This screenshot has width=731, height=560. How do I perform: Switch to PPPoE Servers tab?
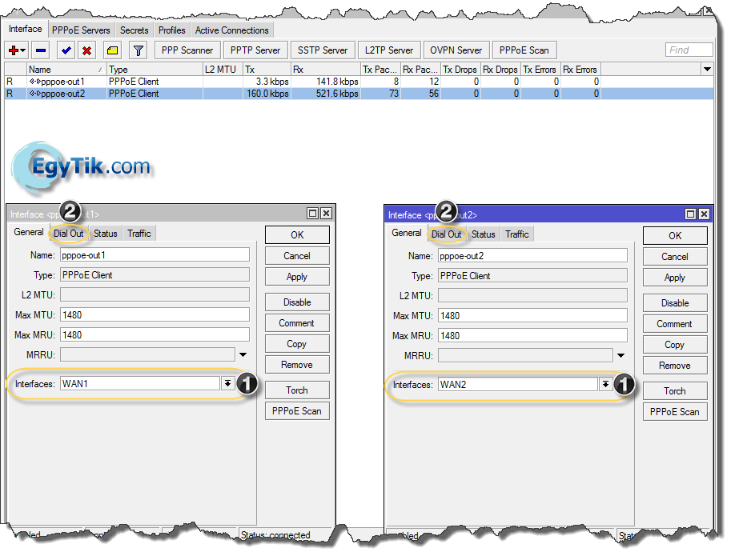pyautogui.click(x=81, y=30)
